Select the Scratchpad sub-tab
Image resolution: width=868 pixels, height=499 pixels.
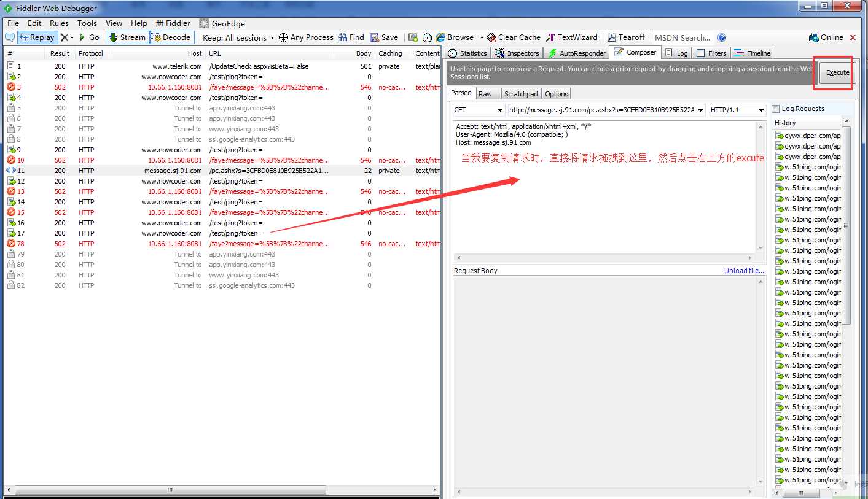521,94
